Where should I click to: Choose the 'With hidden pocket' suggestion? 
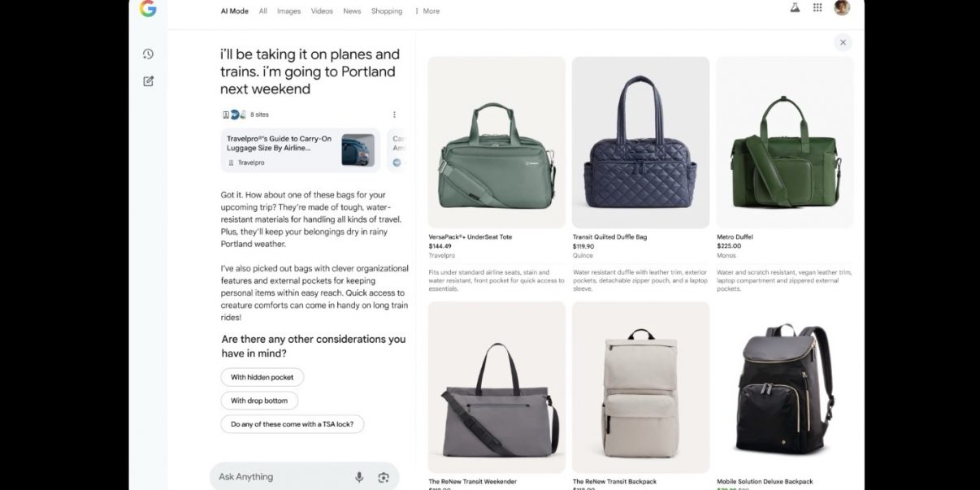(x=262, y=377)
